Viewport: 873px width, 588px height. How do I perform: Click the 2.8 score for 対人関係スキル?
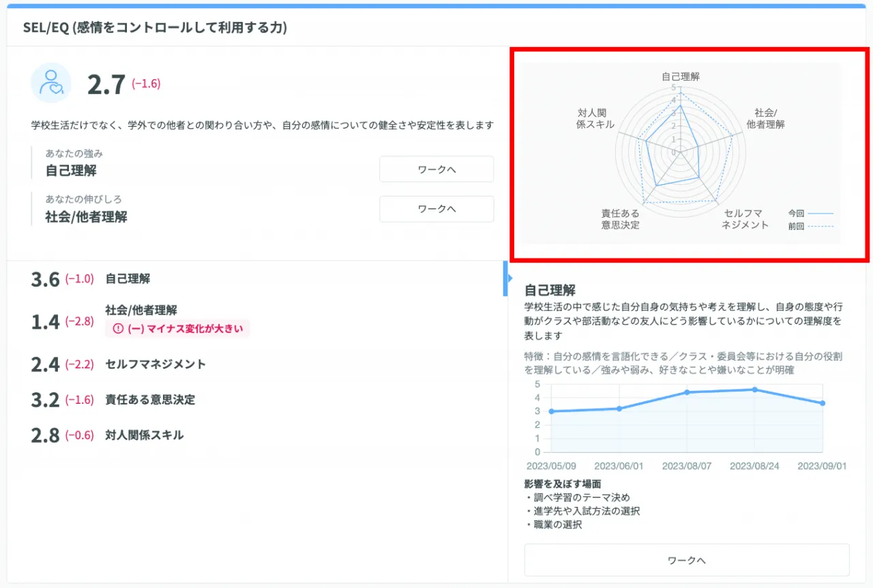click(46, 436)
